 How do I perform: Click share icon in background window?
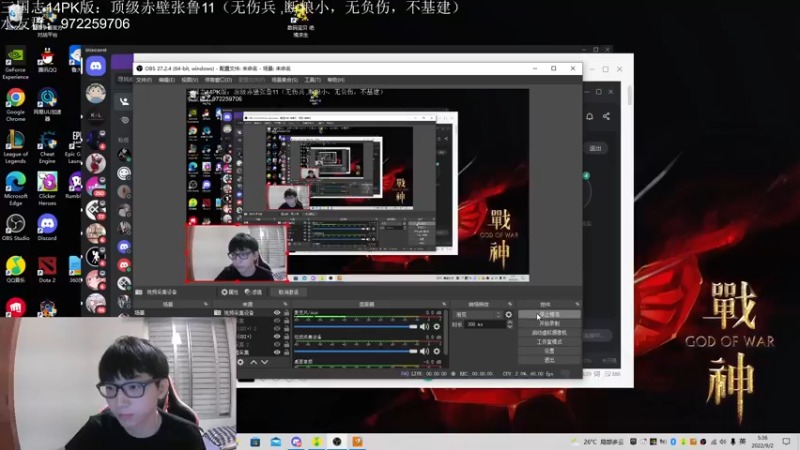click(606, 116)
